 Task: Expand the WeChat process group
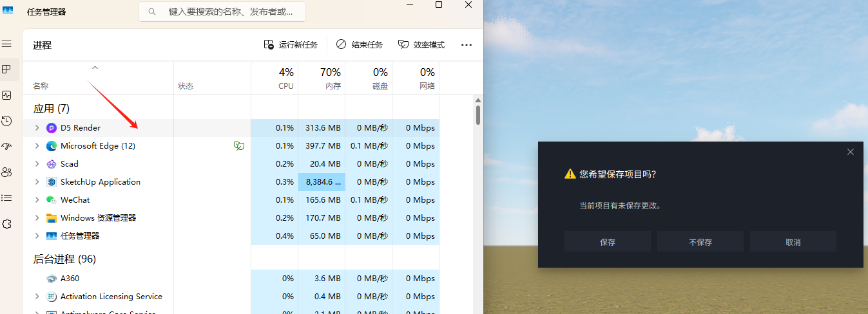click(x=37, y=200)
